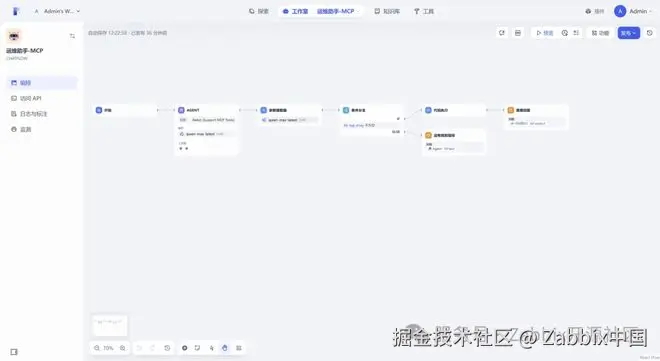Select the start node in workflow

point(125,110)
